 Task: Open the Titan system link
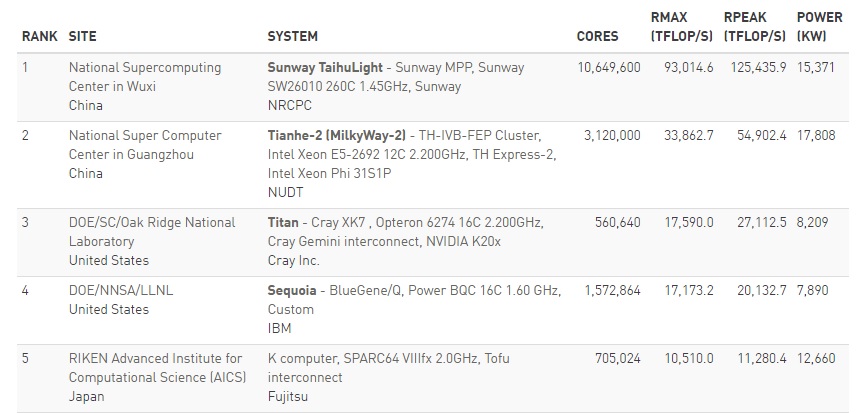coord(283,222)
